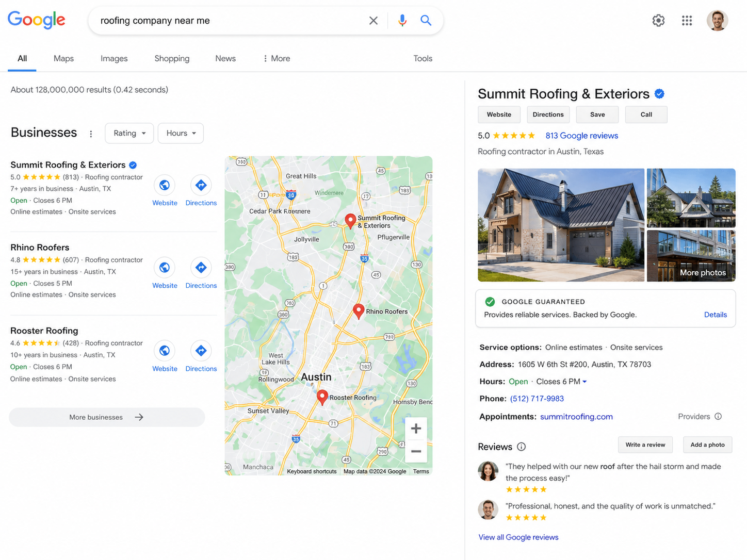
Task: Click 'Roofing contractor in Austin, Texas' text
Action: click(541, 152)
